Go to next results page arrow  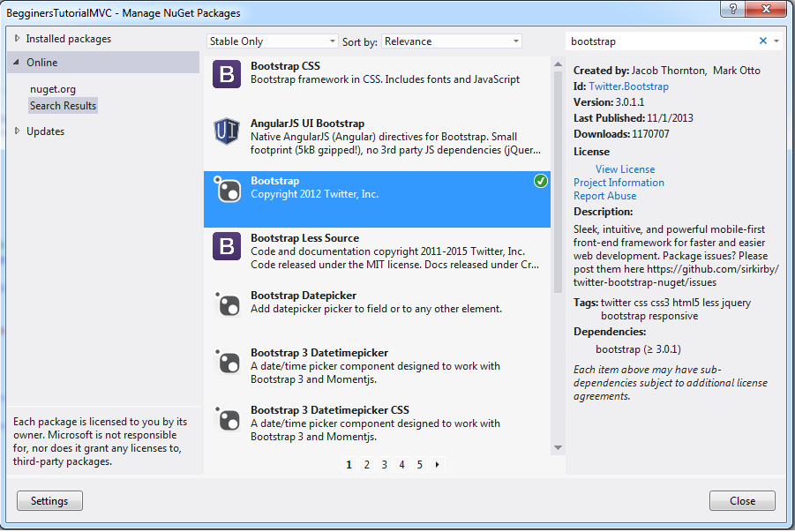point(437,464)
